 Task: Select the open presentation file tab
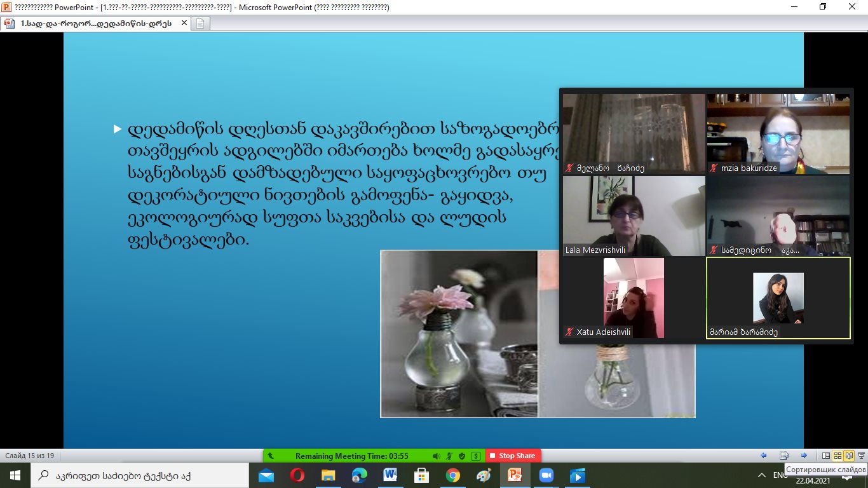click(95, 24)
